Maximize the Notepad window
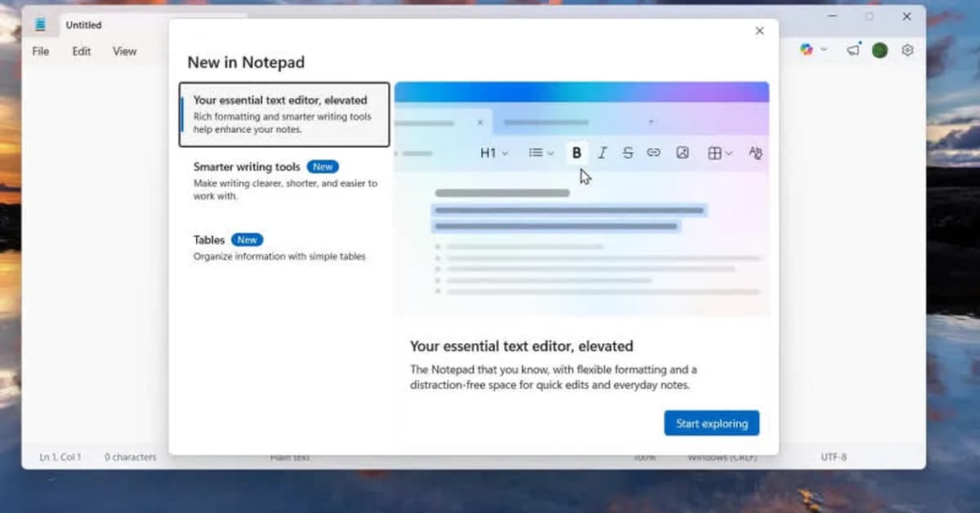This screenshot has height=513, width=980. click(869, 16)
